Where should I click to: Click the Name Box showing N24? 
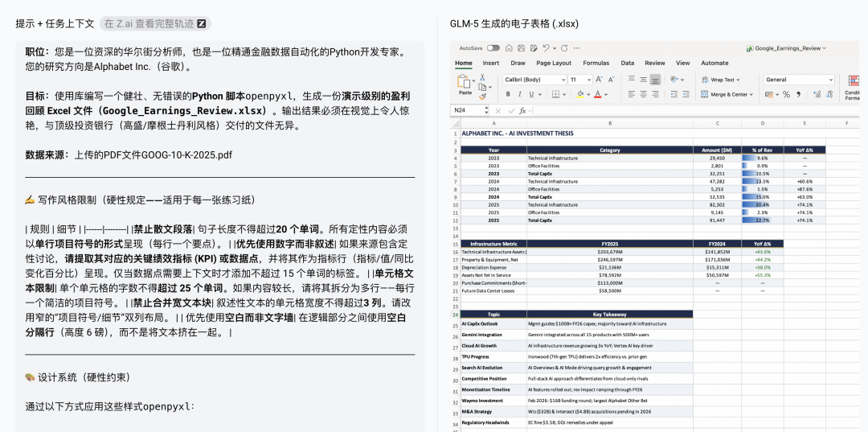469,111
